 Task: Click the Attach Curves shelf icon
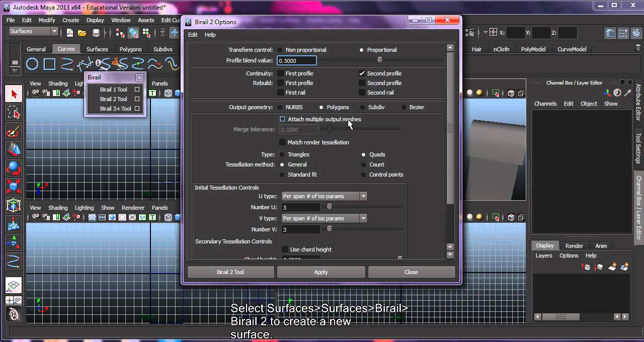(103, 64)
